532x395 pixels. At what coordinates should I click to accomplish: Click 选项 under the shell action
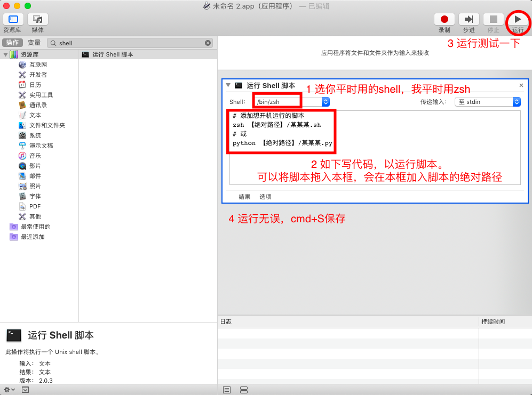click(265, 197)
